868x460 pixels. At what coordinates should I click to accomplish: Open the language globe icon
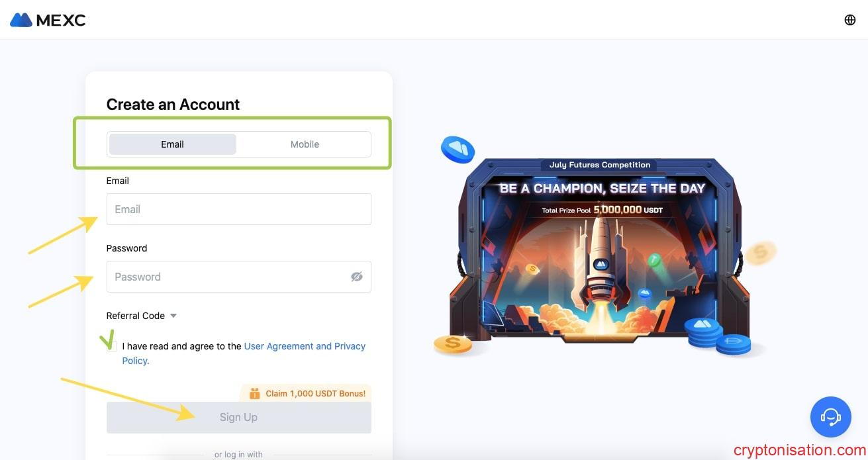point(850,20)
